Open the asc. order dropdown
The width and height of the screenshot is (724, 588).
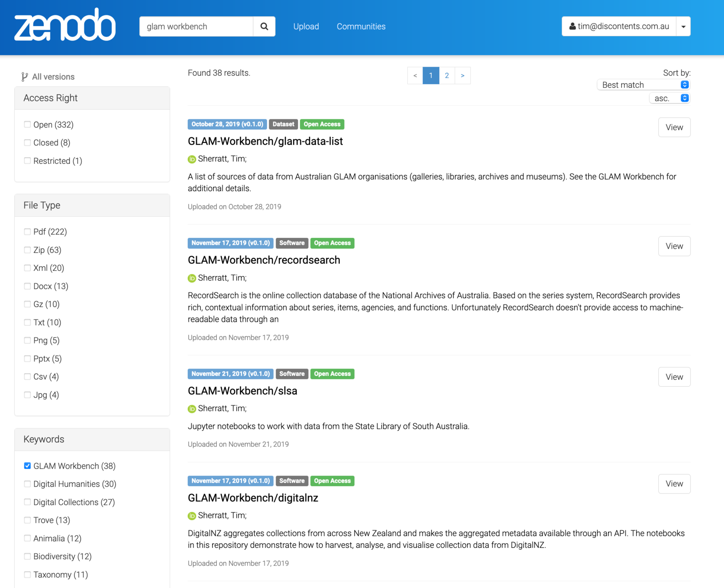pos(670,98)
